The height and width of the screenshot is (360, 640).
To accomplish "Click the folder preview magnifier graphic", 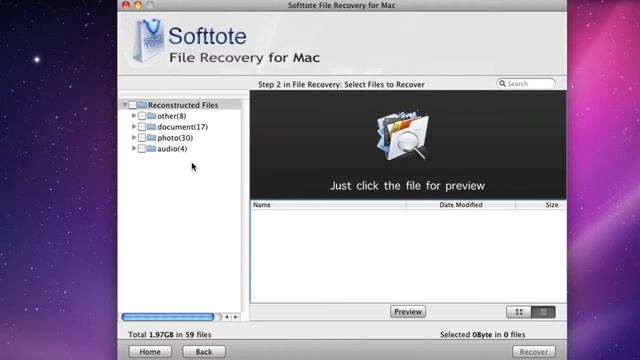I will [403, 135].
